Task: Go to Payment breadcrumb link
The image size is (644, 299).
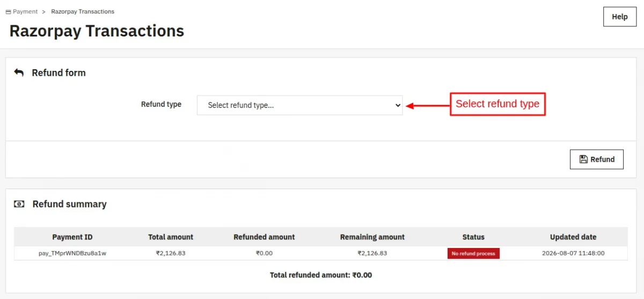Action: coord(25,11)
